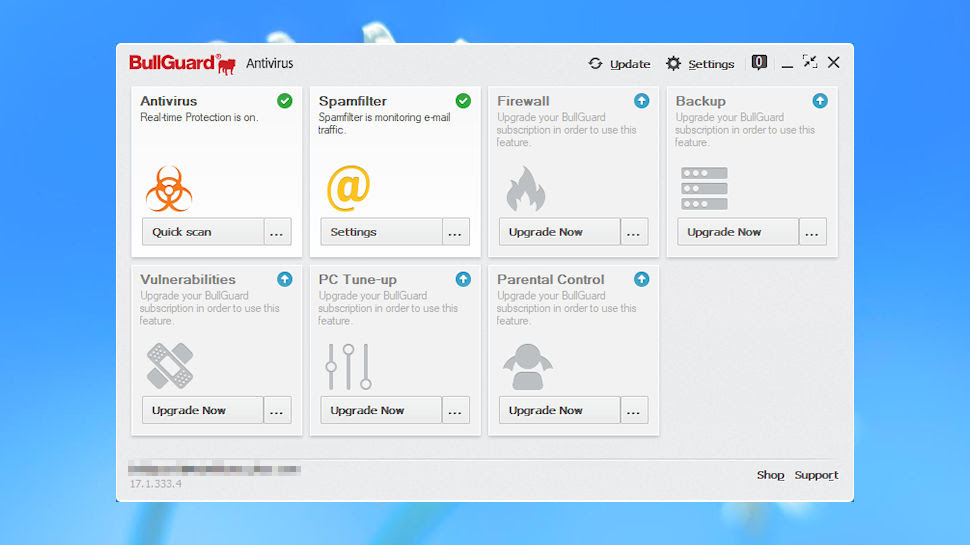Click the orange biohazard Antivirus icon

pos(169,189)
